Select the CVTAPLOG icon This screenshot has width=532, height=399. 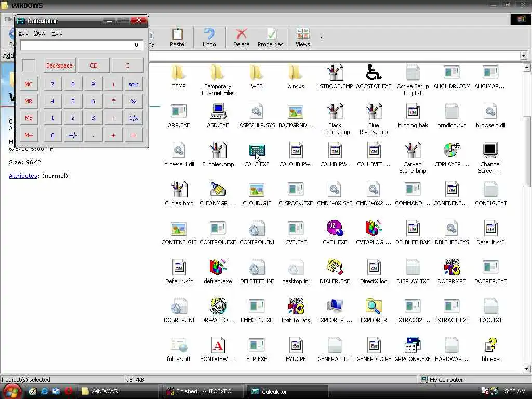pyautogui.click(x=374, y=229)
